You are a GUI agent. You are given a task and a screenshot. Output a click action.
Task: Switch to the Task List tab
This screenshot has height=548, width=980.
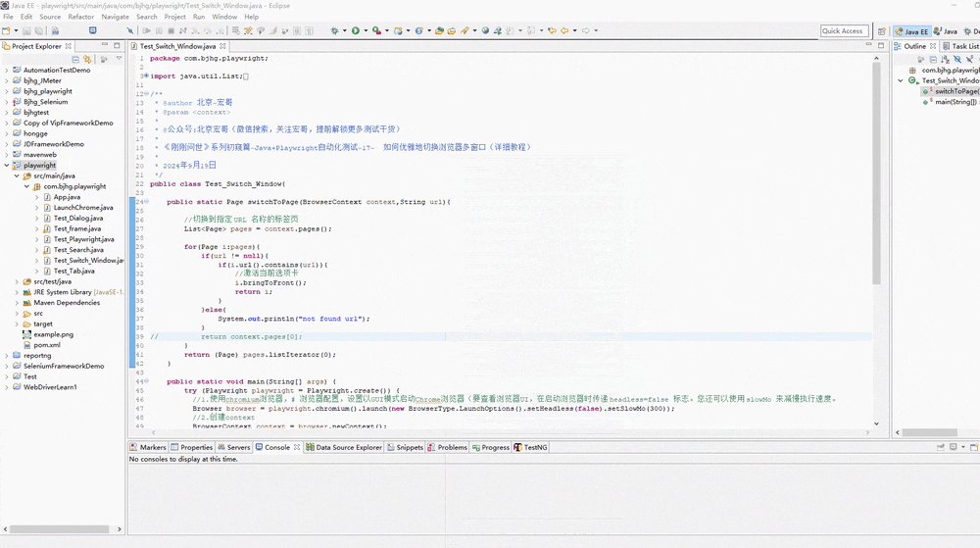(960, 46)
